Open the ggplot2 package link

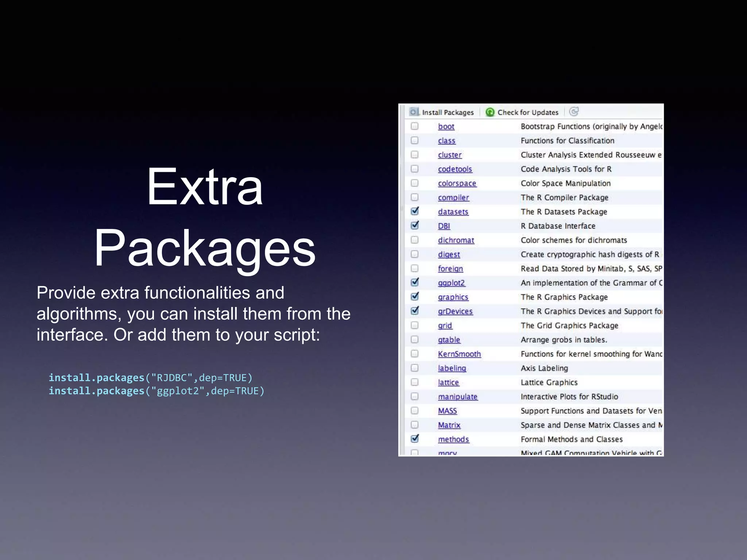tap(452, 283)
